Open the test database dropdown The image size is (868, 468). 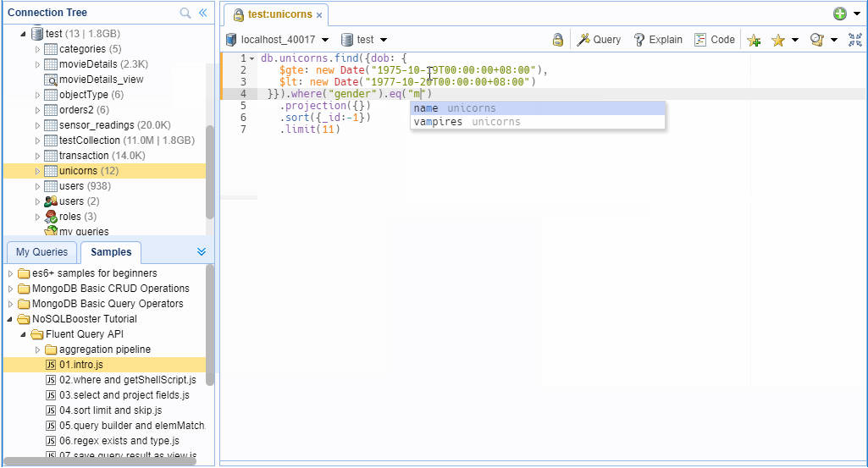384,40
